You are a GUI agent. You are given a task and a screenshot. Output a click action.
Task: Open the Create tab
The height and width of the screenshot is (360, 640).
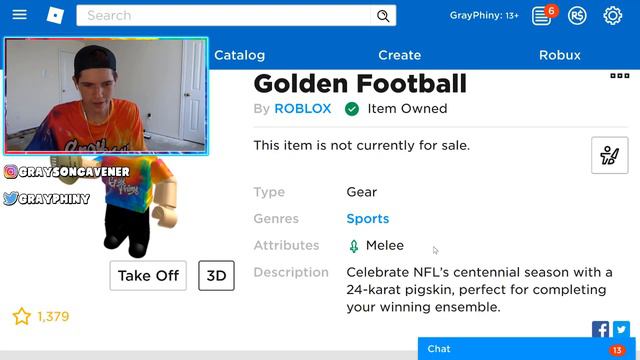pos(400,55)
